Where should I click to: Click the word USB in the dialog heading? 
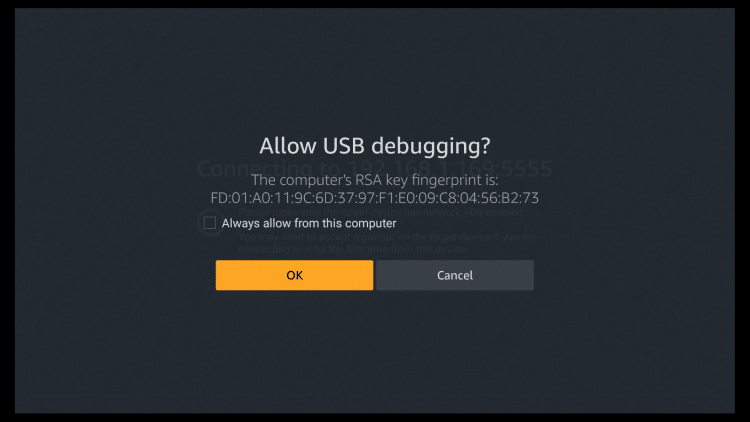pyautogui.click(x=344, y=146)
